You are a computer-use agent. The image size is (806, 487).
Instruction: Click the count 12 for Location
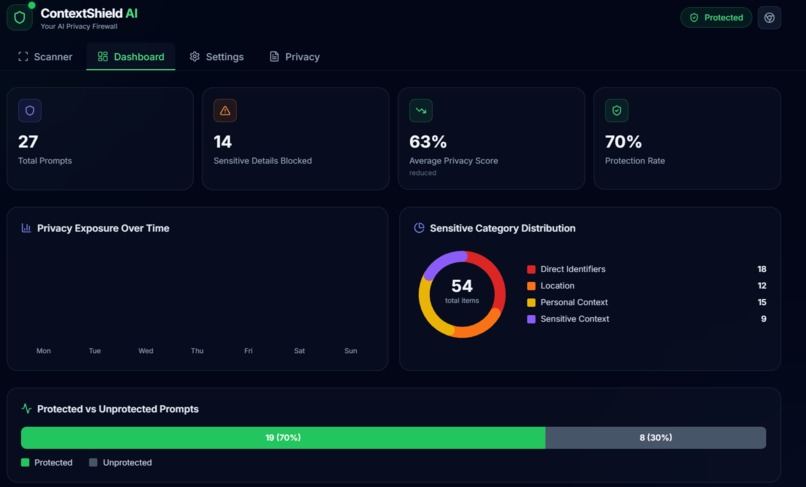[x=761, y=285]
